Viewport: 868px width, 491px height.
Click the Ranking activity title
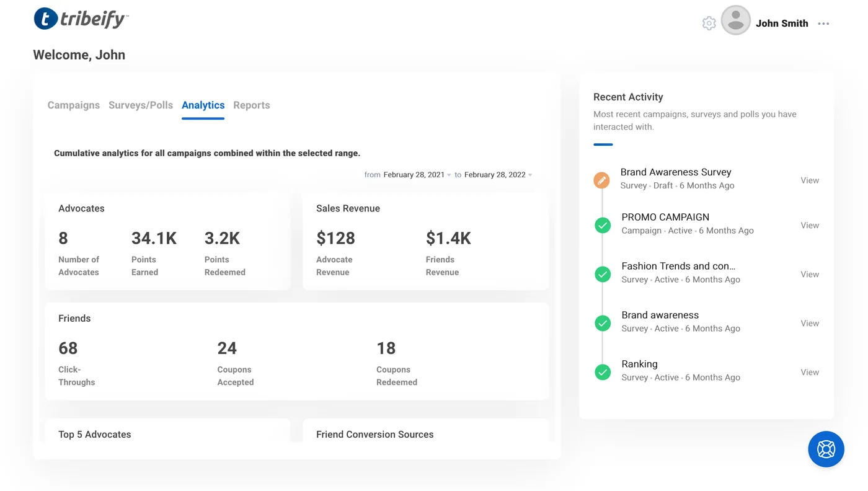(x=639, y=365)
